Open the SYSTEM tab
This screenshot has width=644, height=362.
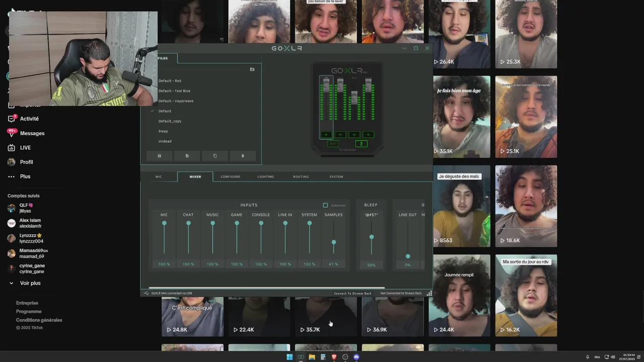click(336, 176)
